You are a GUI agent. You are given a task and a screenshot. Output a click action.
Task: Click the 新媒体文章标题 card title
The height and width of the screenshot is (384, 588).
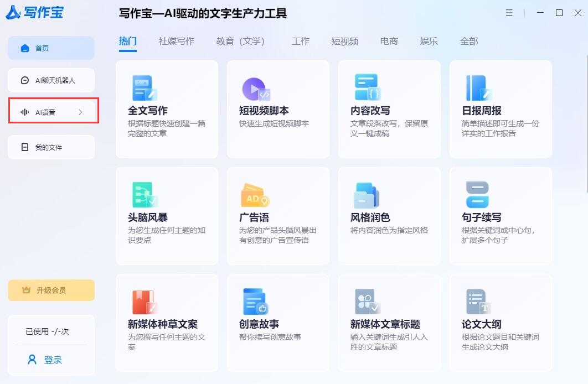(x=385, y=324)
